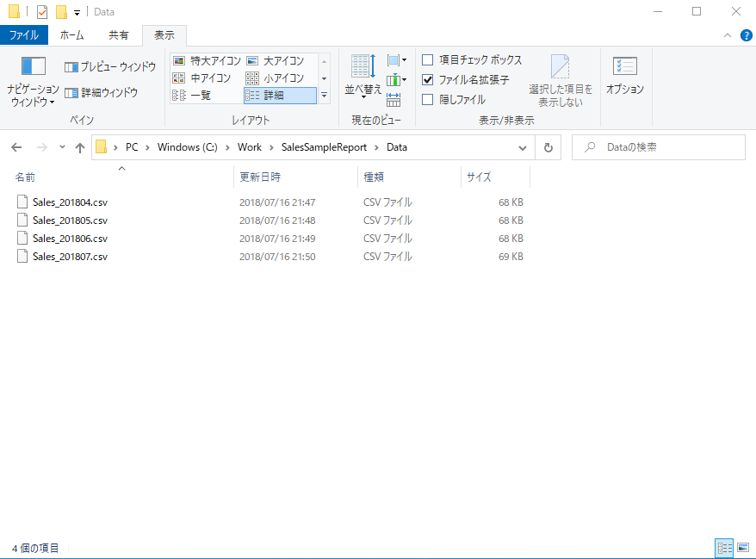Refresh the Data folder

(x=548, y=147)
